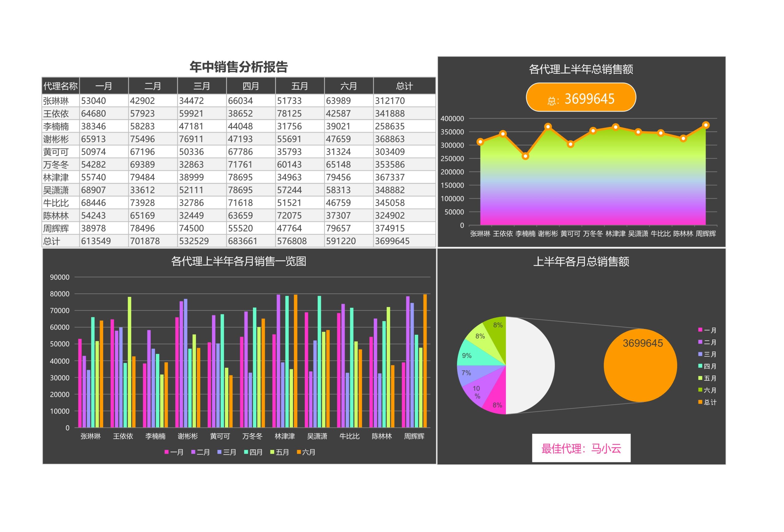Click the chart title 上半年各月总销售额
The width and height of the screenshot is (784, 532).
581,262
